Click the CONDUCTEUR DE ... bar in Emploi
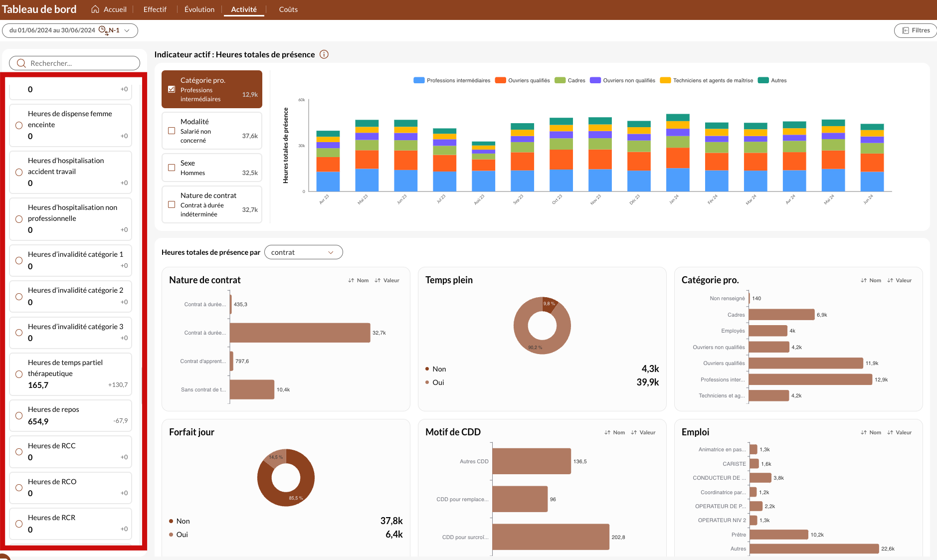 tap(760, 478)
